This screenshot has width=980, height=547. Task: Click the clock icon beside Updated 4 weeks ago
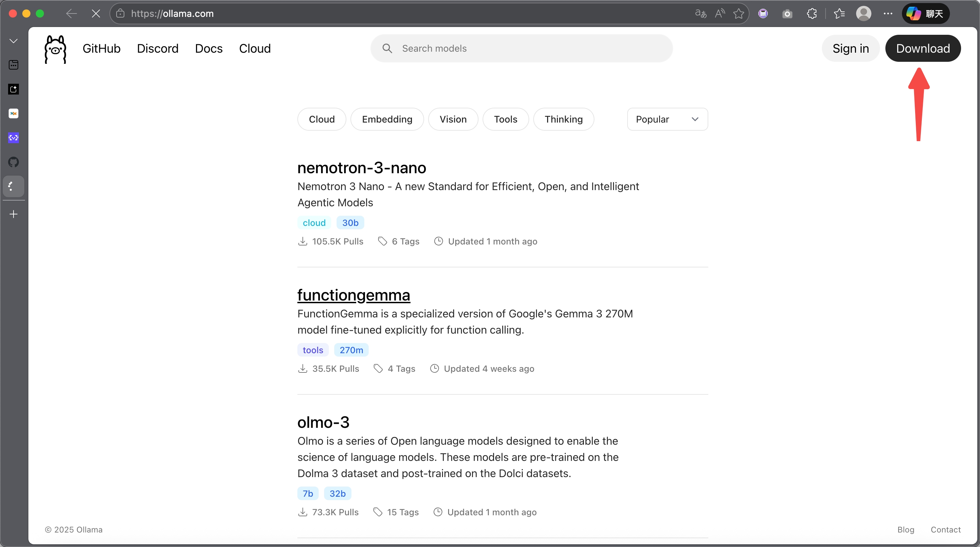click(x=435, y=369)
